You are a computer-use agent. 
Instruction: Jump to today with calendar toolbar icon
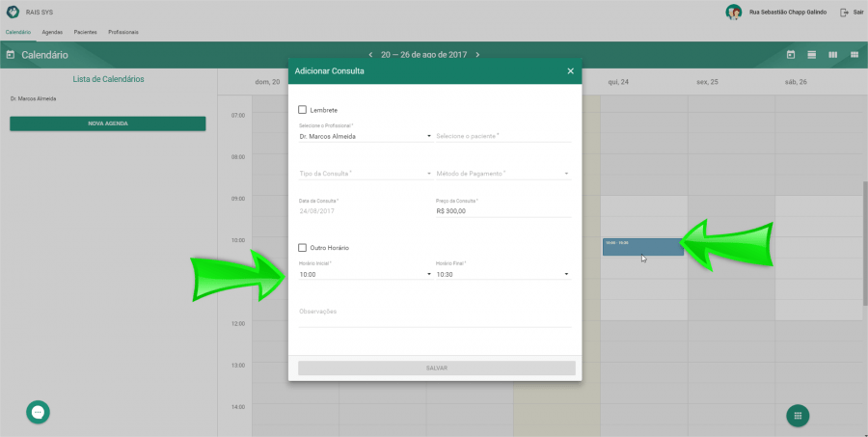pyautogui.click(x=791, y=54)
